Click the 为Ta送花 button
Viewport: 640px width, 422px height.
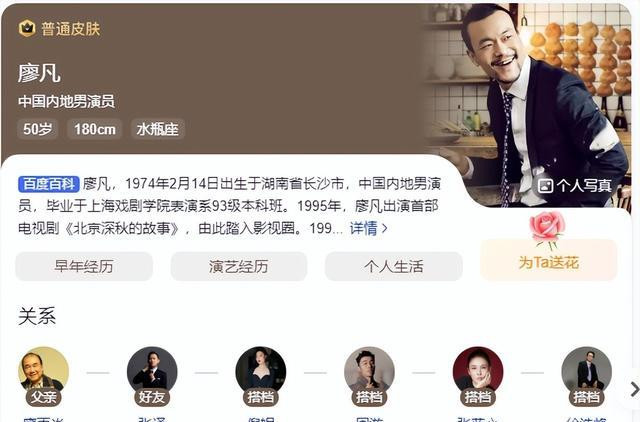(549, 260)
